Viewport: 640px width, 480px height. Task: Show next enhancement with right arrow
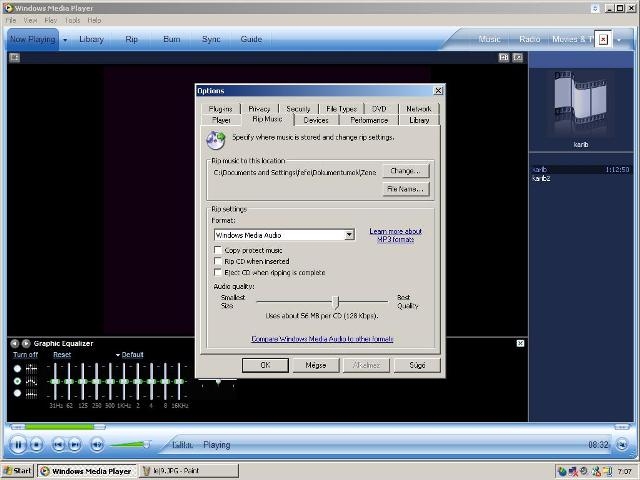(26, 344)
